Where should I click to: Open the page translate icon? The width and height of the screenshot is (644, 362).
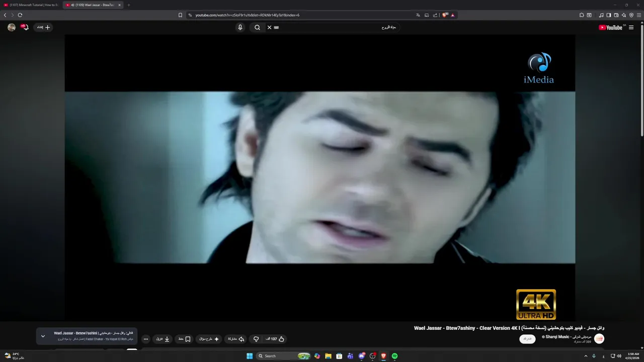pos(418,15)
